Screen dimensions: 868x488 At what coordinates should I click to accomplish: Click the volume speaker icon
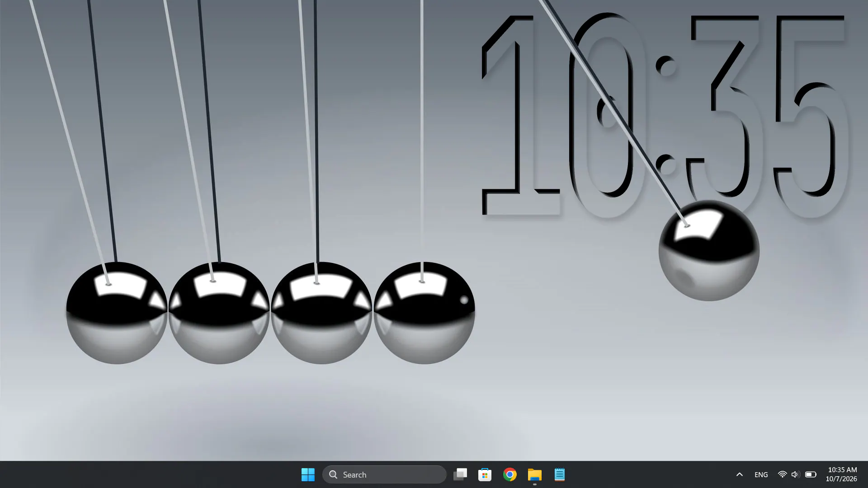click(796, 474)
